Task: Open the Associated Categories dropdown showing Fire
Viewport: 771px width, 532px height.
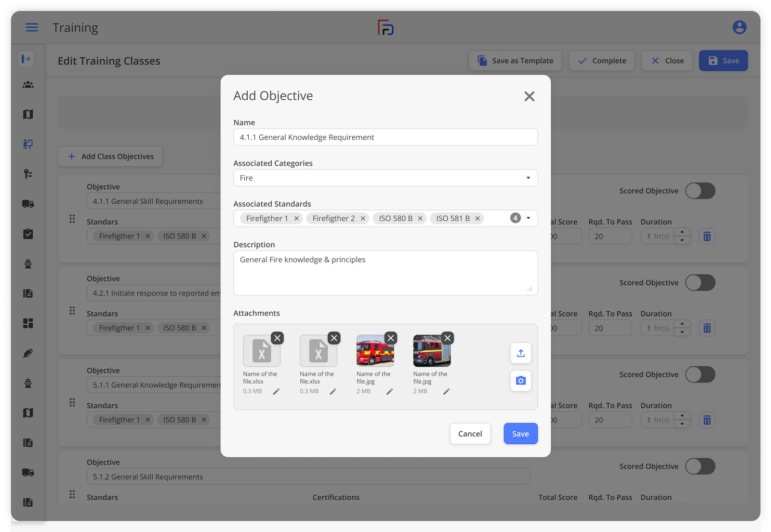Action: click(528, 177)
